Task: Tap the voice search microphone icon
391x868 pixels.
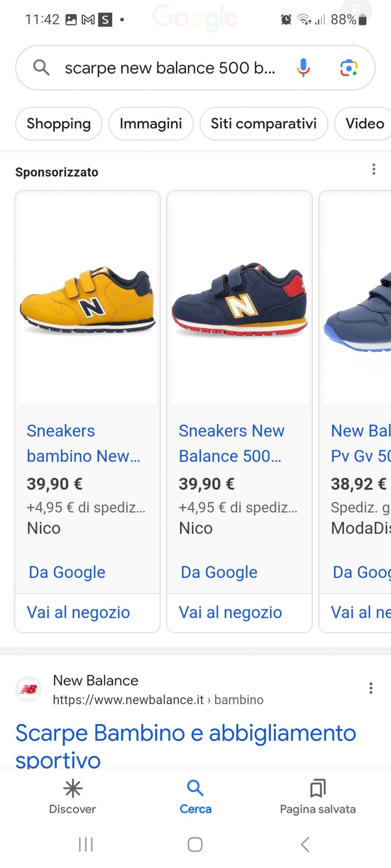Action: point(303,68)
